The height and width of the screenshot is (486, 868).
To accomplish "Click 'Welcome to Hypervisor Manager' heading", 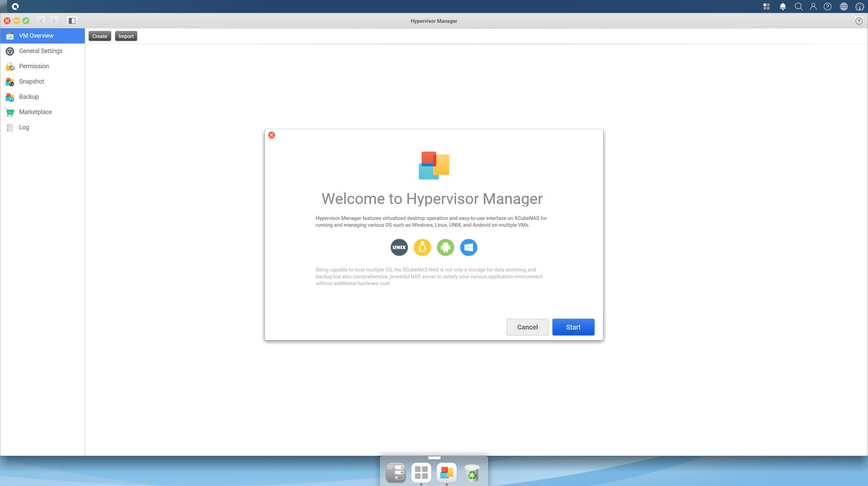I will coord(432,199).
